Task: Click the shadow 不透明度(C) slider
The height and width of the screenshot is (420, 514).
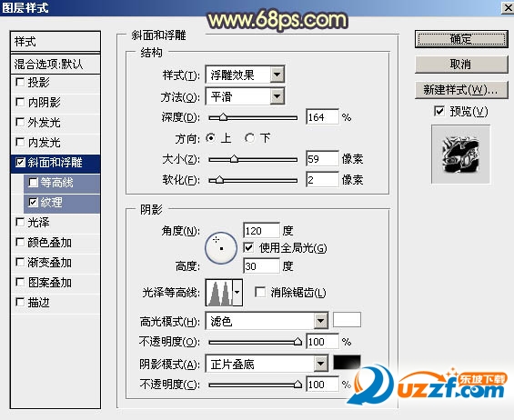Action: [x=255, y=385]
